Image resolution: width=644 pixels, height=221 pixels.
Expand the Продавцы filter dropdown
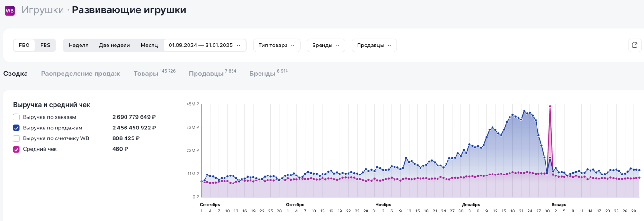pos(374,45)
